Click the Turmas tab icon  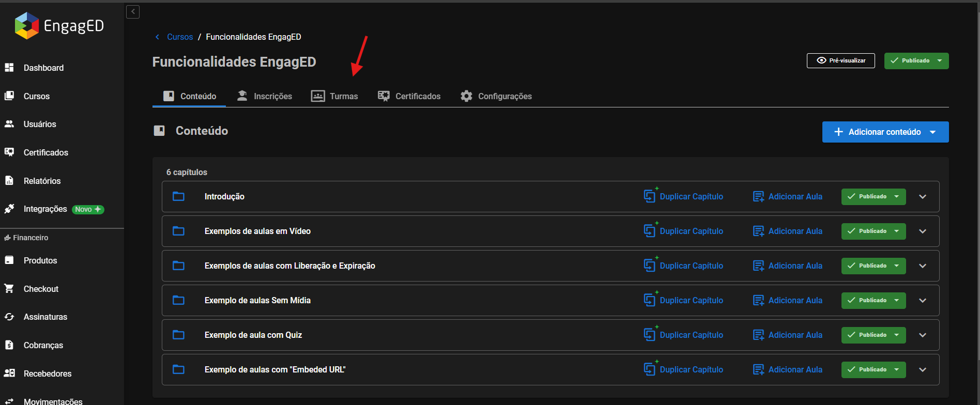[317, 96]
